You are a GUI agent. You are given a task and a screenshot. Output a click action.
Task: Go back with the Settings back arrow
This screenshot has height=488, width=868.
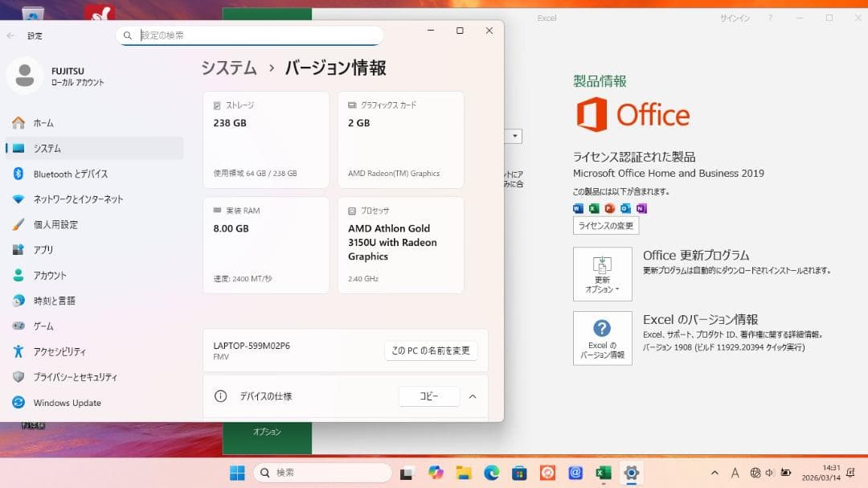11,35
